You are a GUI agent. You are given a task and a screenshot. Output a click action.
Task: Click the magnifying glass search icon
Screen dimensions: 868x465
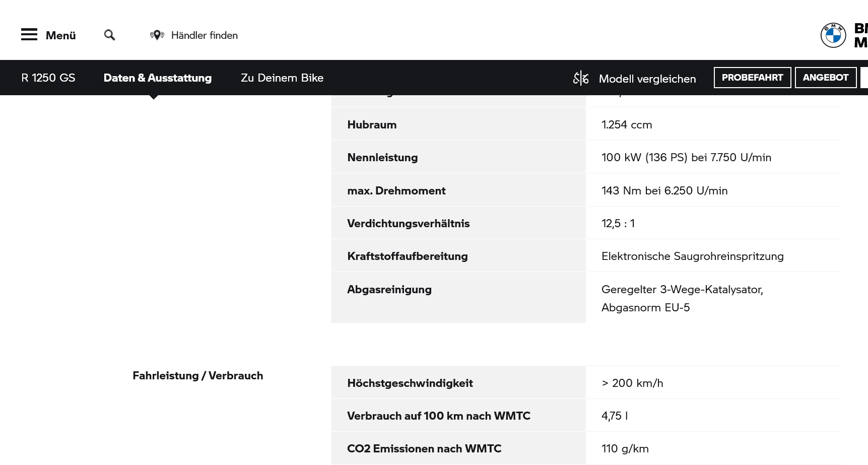coord(109,35)
